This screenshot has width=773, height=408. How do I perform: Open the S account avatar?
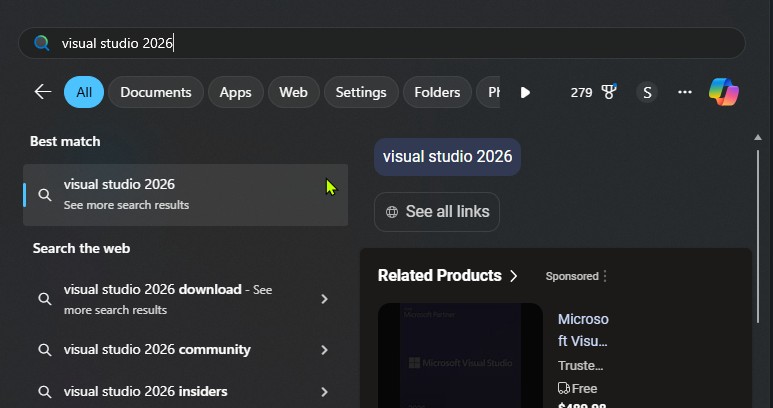coord(647,92)
